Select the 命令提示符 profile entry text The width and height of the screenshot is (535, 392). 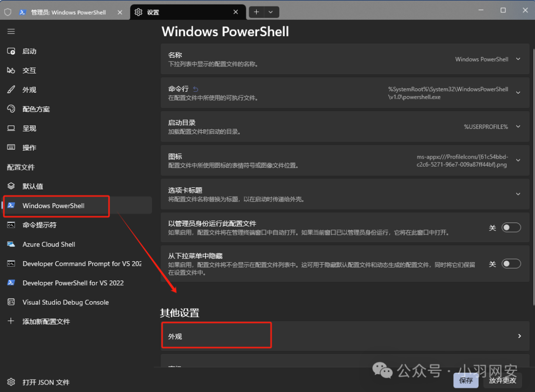40,224
